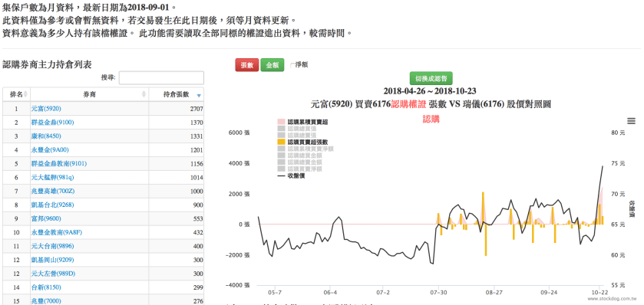Screen dimensions: 644x305
Task: Click holding value 276
Action: click(x=198, y=301)
